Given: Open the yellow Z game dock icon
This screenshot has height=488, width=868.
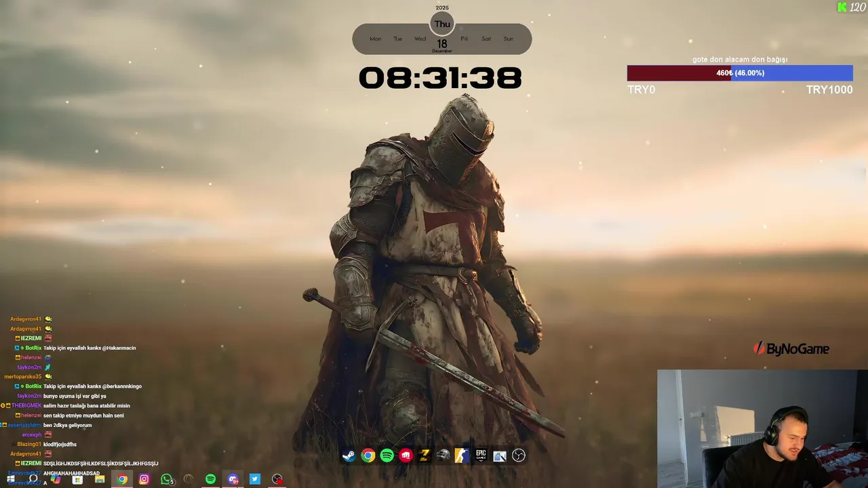Looking at the screenshot, I should (425, 455).
